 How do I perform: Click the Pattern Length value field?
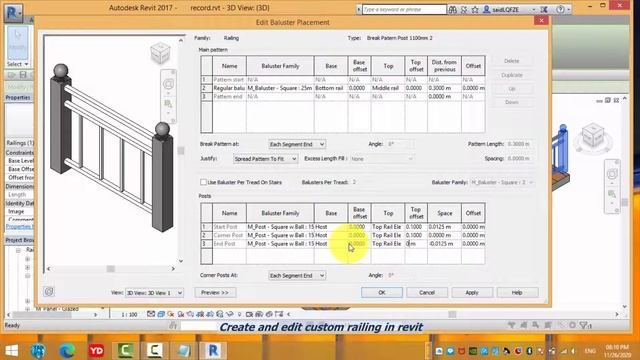click(x=520, y=144)
